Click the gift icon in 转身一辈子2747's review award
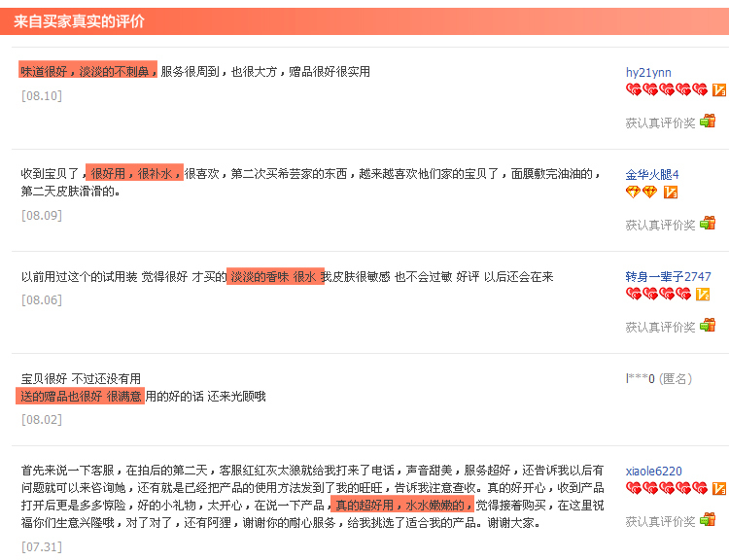This screenshot has width=729, height=560. coord(708,325)
